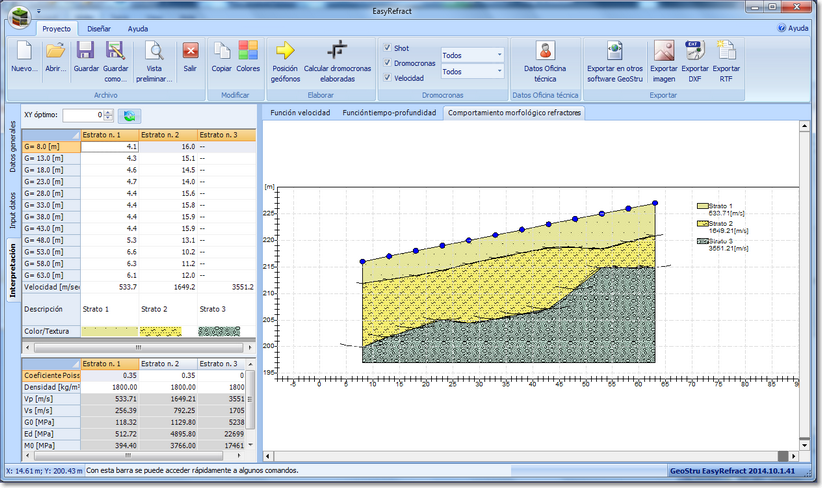Open the Funcióntiempo-profundidad tab
The width and height of the screenshot is (822, 488).
[x=389, y=113]
